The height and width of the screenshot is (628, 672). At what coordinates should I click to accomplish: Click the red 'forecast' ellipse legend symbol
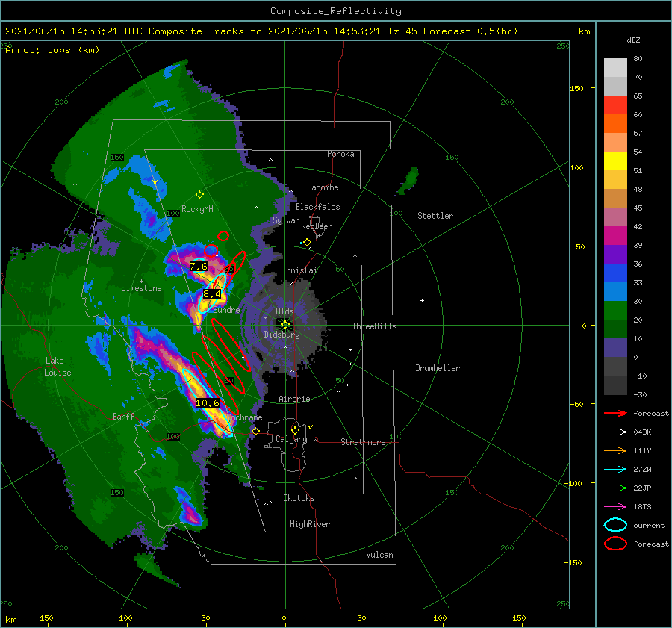615,544
